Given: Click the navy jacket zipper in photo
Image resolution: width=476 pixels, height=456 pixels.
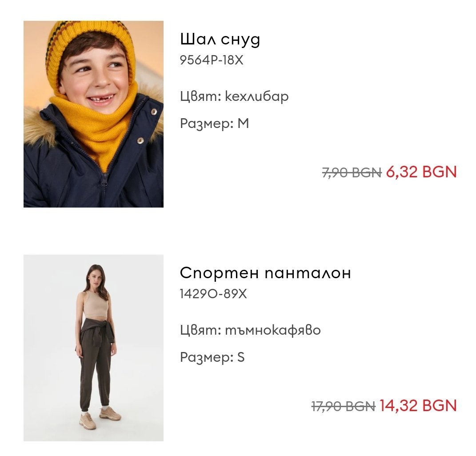Looking at the screenshot, I should pyautogui.click(x=104, y=178).
